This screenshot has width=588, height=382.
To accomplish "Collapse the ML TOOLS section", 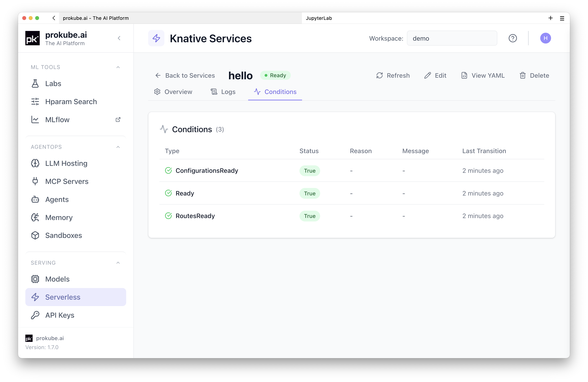I will [118, 67].
